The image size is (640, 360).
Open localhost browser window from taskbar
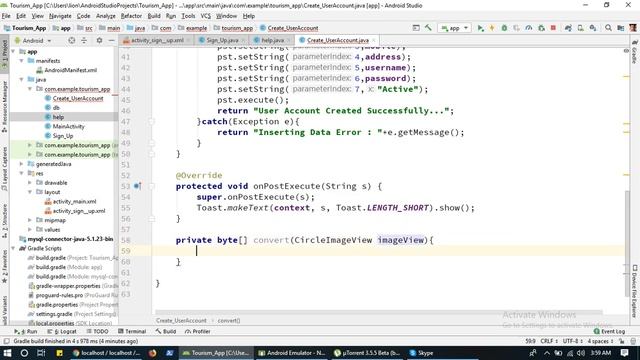tap(107, 353)
